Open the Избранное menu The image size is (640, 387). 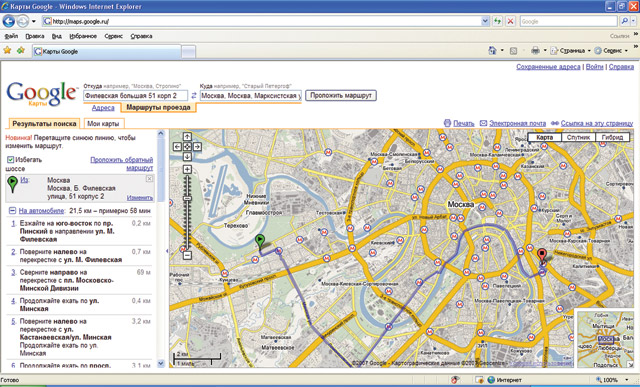point(83,36)
